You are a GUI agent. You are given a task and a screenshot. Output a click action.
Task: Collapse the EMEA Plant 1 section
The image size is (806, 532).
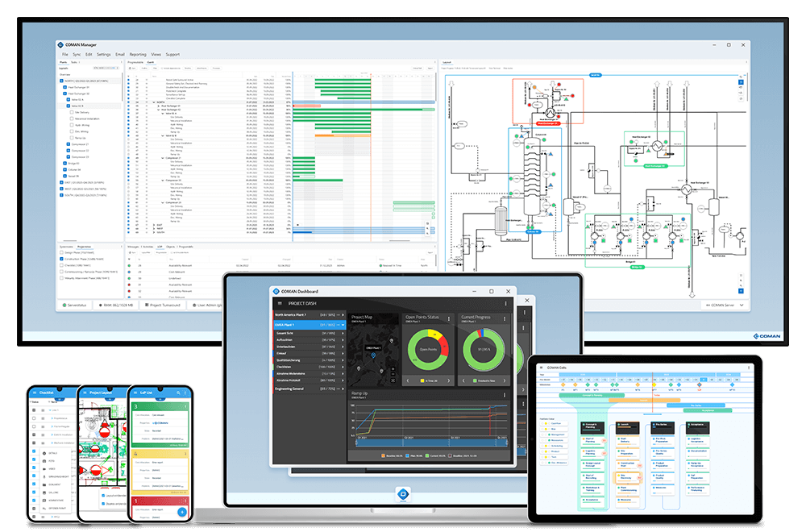tap(341, 326)
